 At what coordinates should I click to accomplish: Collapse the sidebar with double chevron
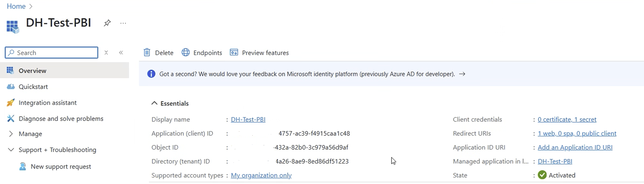pos(121,53)
